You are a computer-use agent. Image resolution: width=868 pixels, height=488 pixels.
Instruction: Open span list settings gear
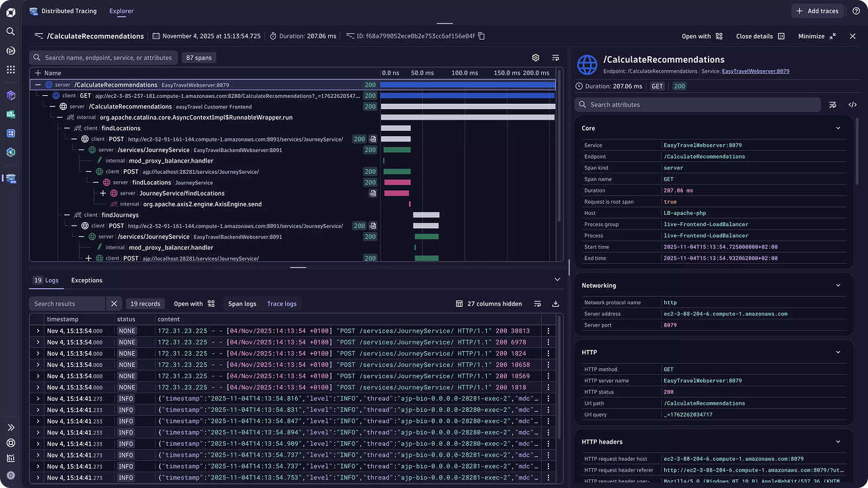coord(536,58)
